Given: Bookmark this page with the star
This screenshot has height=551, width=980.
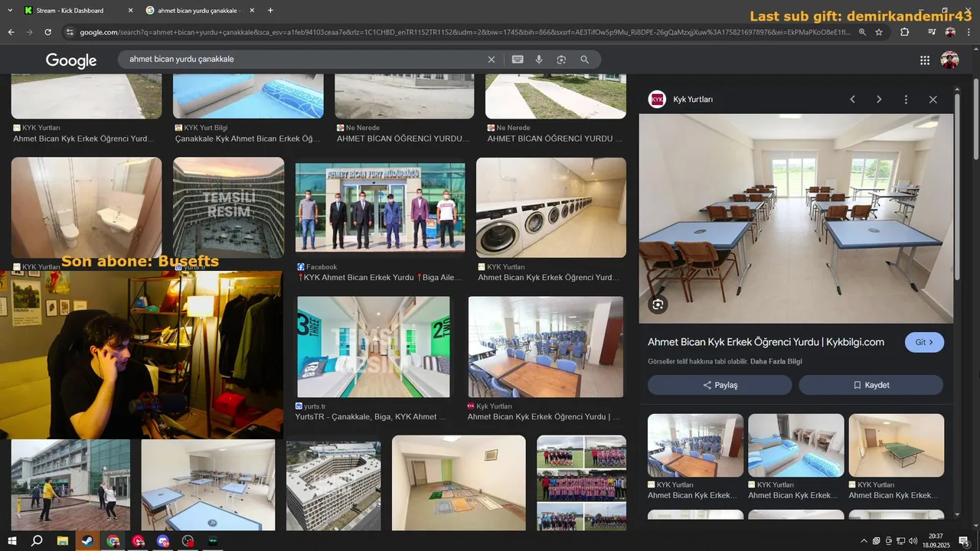Looking at the screenshot, I should [879, 32].
